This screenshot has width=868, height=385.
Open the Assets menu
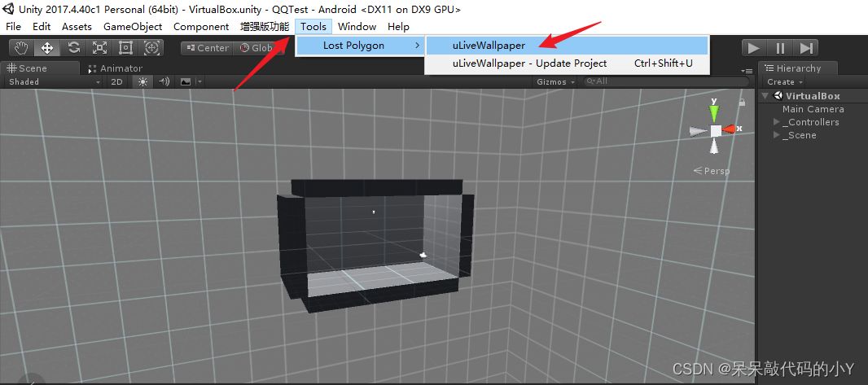coord(77,27)
